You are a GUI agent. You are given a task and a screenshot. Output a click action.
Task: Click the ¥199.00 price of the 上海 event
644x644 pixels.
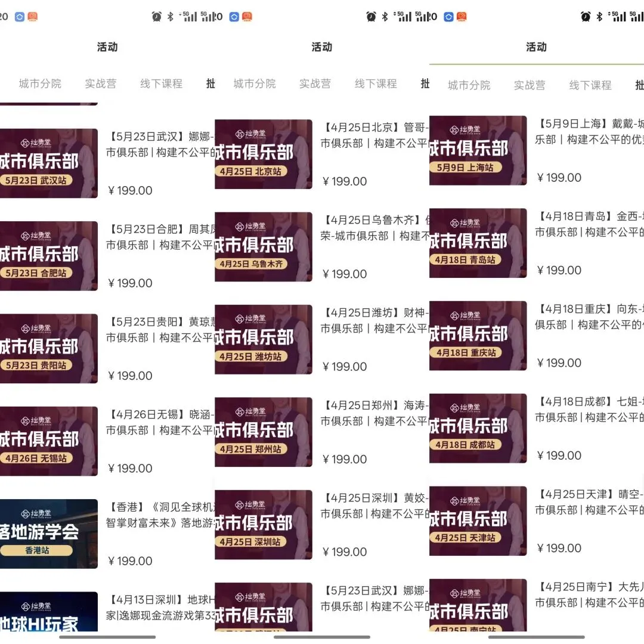(559, 178)
